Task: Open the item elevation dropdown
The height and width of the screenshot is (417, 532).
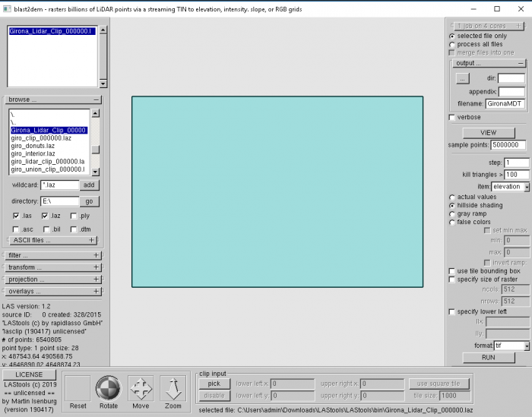Action: 510,186
